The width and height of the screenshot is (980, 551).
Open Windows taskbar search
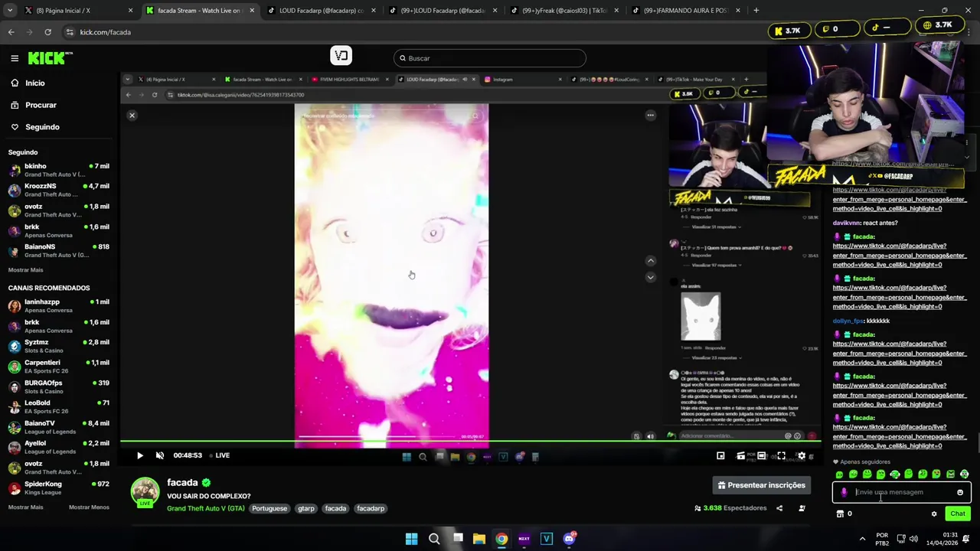(x=434, y=539)
